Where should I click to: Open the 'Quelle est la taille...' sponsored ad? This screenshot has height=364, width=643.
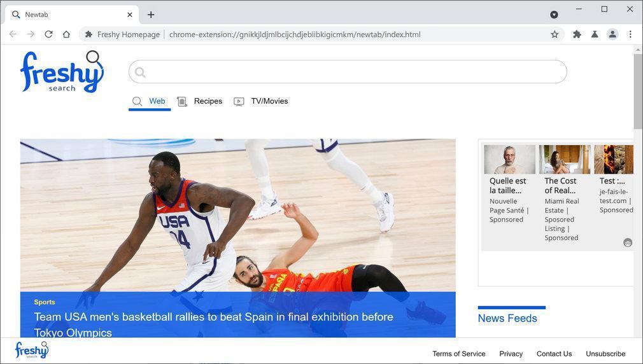(x=507, y=186)
